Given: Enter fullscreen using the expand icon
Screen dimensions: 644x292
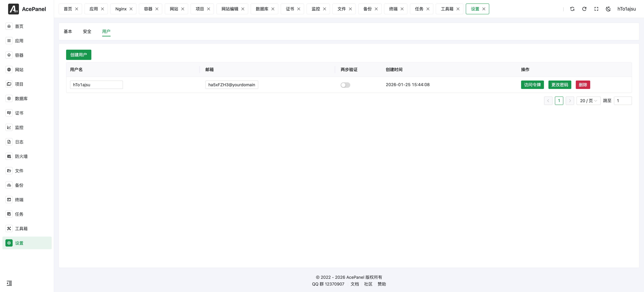Looking at the screenshot, I should coord(596,9).
